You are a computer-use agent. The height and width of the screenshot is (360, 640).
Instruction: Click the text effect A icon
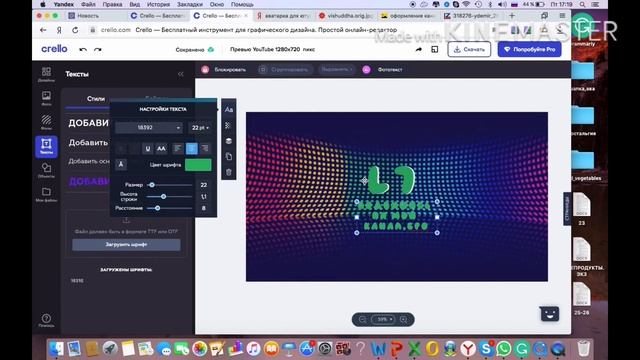[121, 164]
